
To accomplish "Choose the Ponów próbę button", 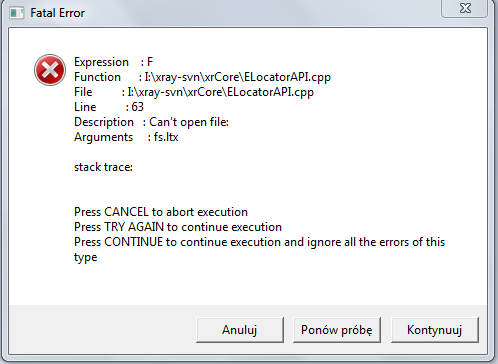I will coord(337,330).
